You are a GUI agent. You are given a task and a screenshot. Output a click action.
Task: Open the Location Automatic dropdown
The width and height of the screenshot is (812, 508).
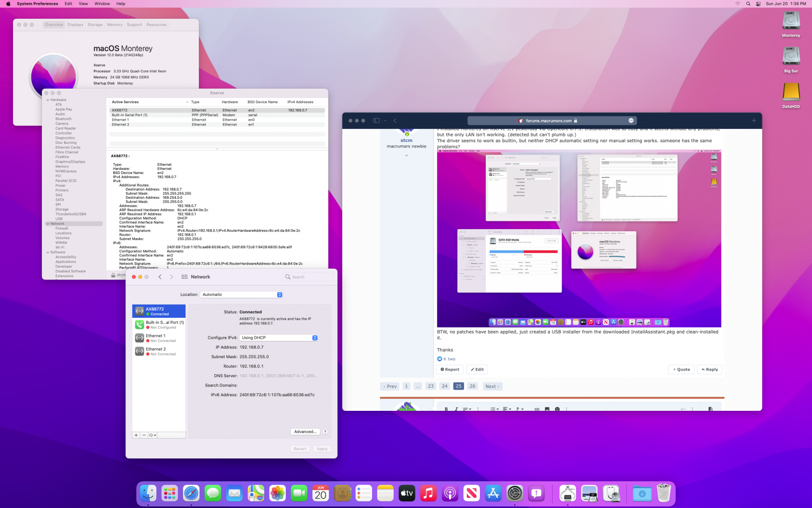pyautogui.click(x=241, y=295)
